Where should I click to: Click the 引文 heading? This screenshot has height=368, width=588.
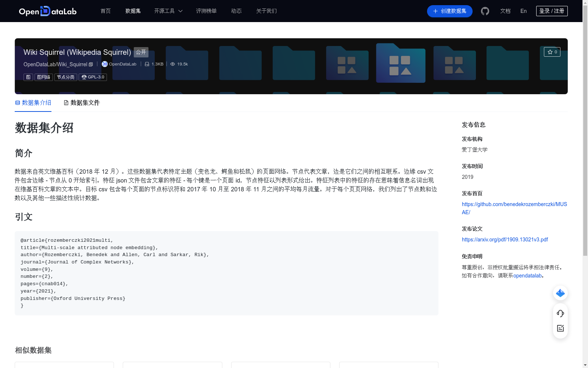[24, 217]
